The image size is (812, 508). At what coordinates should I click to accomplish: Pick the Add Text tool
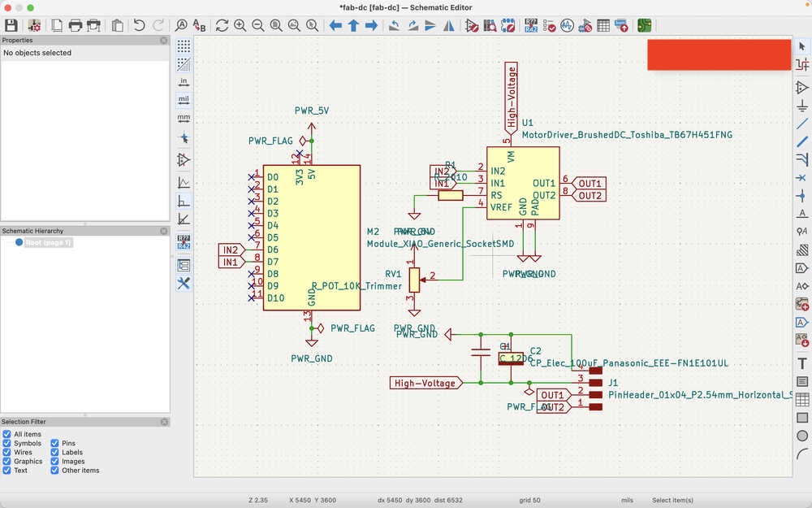coord(802,363)
